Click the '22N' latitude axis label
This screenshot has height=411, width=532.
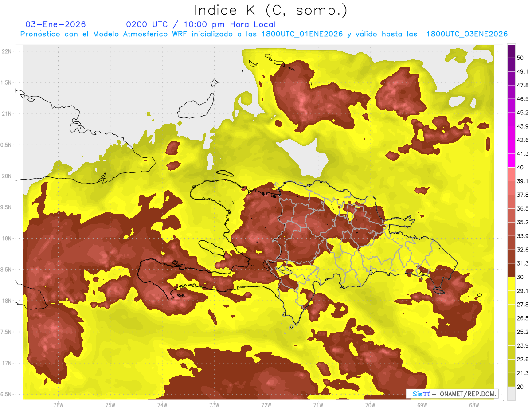(x=7, y=51)
